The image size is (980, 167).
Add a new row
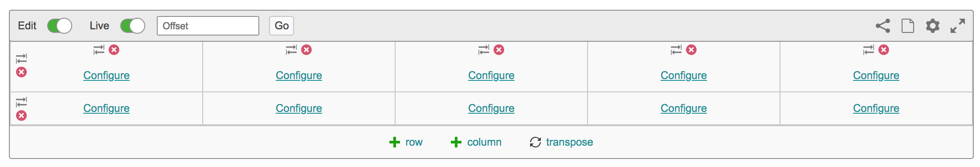point(406,142)
